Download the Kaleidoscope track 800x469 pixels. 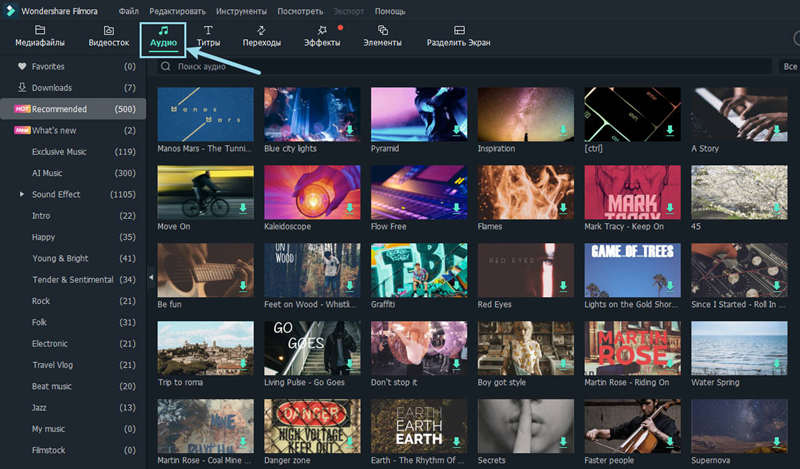pyautogui.click(x=349, y=208)
